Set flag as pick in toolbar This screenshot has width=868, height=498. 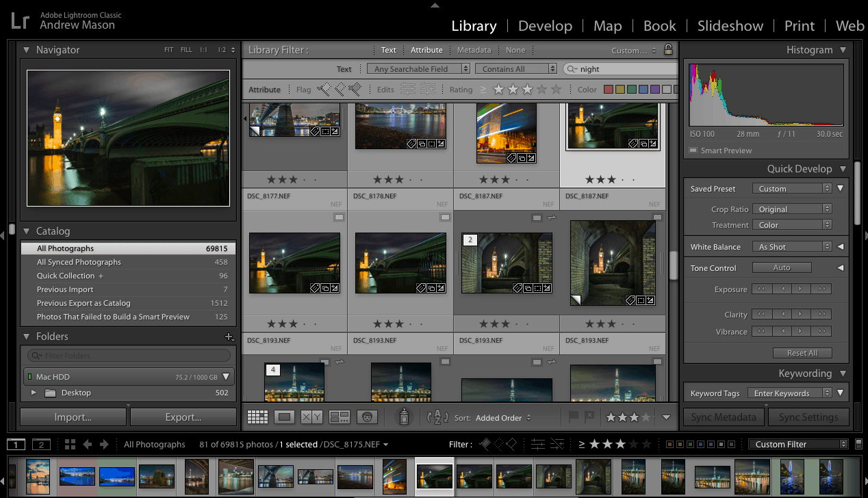pyautogui.click(x=574, y=416)
